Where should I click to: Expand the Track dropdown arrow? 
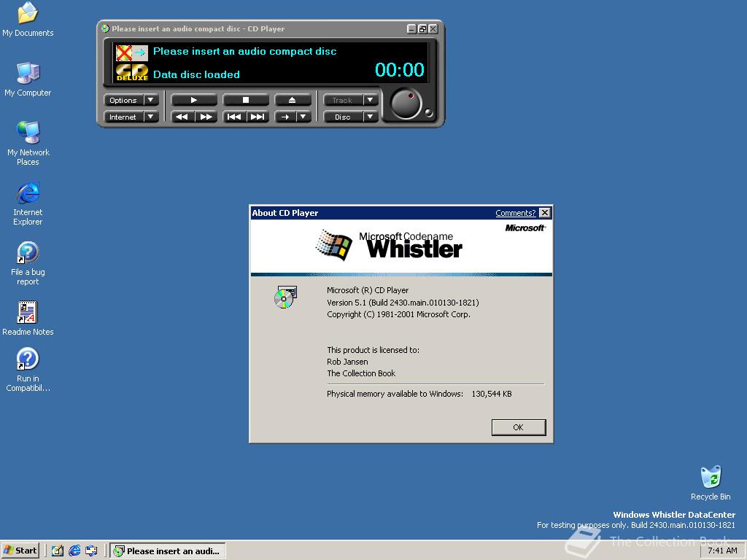tap(370, 100)
